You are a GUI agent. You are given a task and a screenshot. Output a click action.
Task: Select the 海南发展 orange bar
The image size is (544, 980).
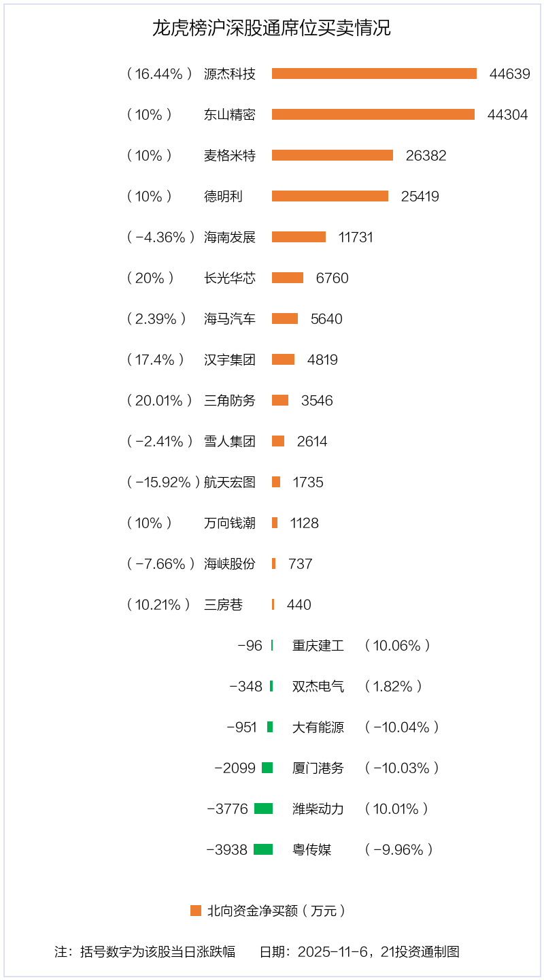pyautogui.click(x=299, y=237)
